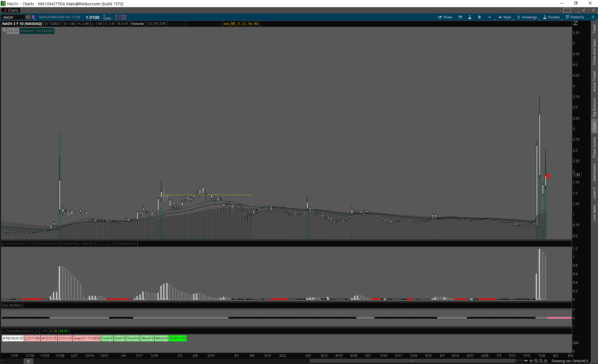The width and height of the screenshot is (598, 364).
Task: Toggle the SSR on indicator label
Action: click(13, 31)
